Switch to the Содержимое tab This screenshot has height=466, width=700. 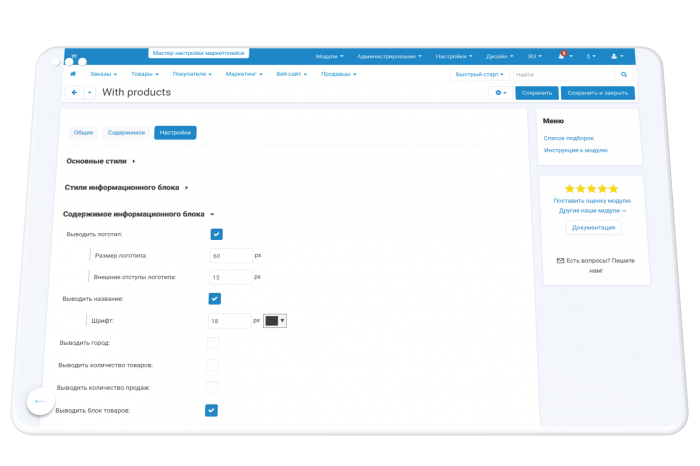(126, 133)
